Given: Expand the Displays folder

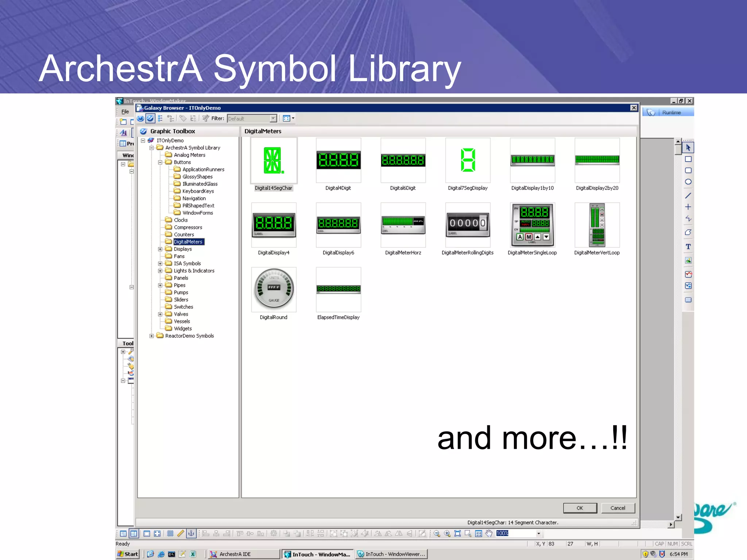Looking at the screenshot, I should point(160,249).
